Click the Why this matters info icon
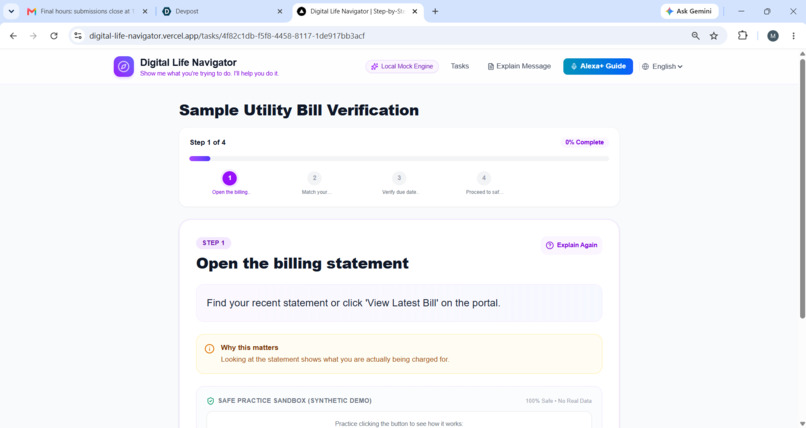806x428 pixels. [x=209, y=349]
